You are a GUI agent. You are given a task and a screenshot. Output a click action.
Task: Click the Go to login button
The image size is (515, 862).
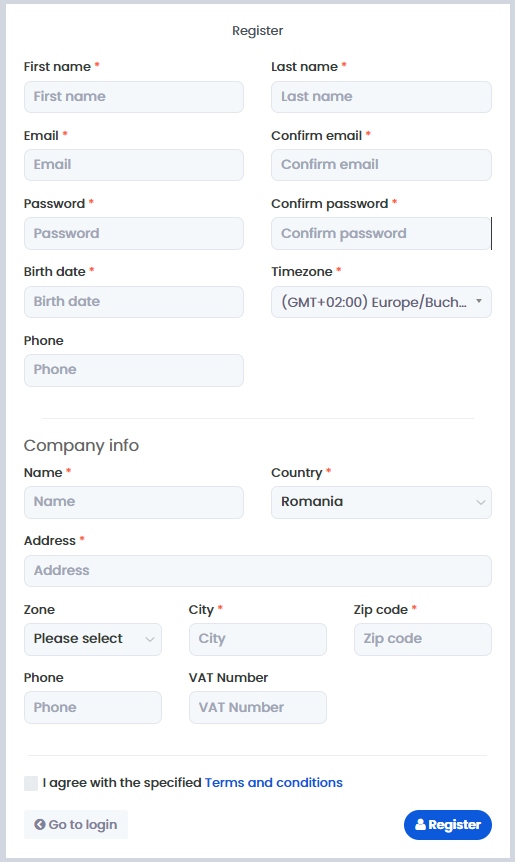pos(76,824)
